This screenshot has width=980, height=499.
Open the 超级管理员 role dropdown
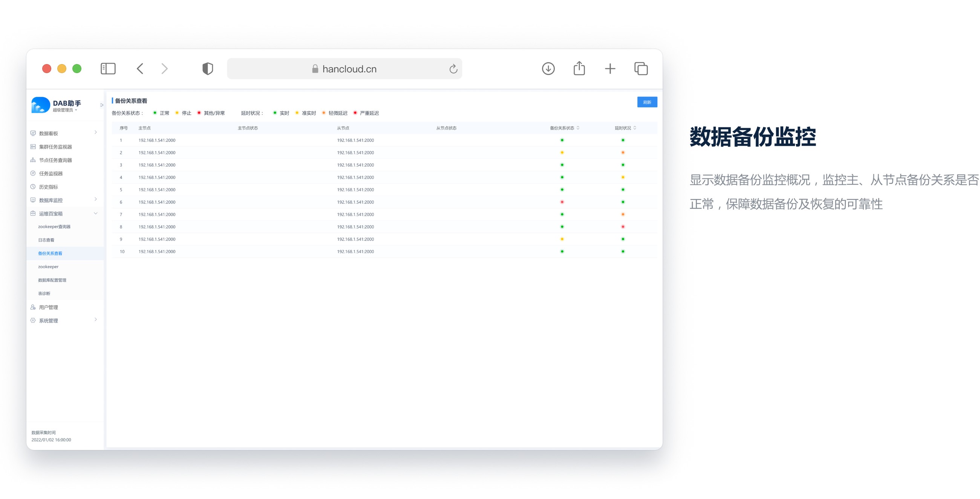tap(65, 110)
